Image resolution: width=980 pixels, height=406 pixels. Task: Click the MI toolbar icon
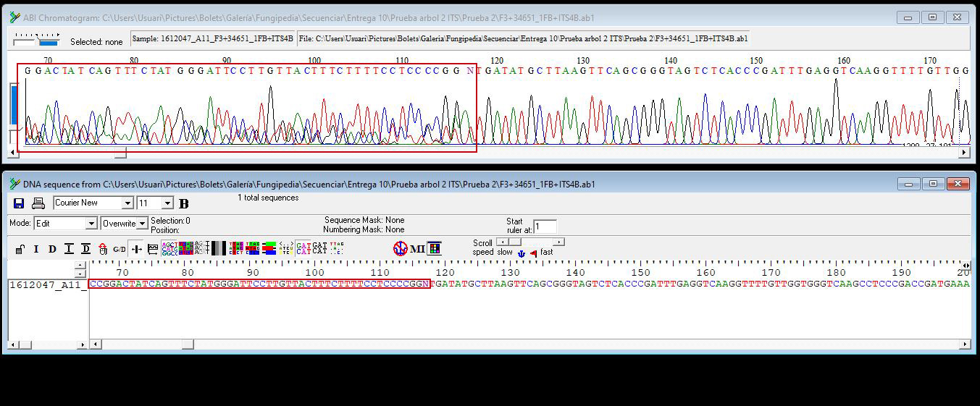coord(417,249)
